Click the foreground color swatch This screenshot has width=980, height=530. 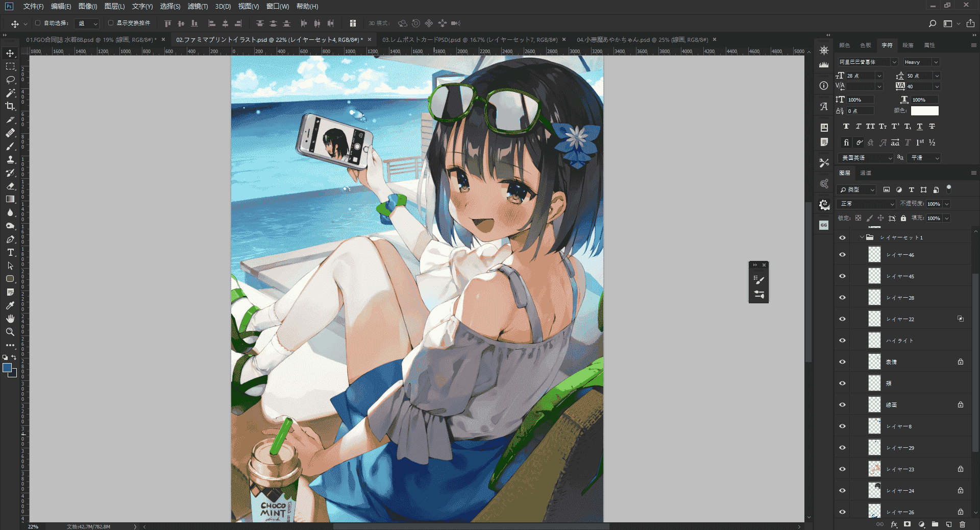pyautogui.click(x=7, y=368)
